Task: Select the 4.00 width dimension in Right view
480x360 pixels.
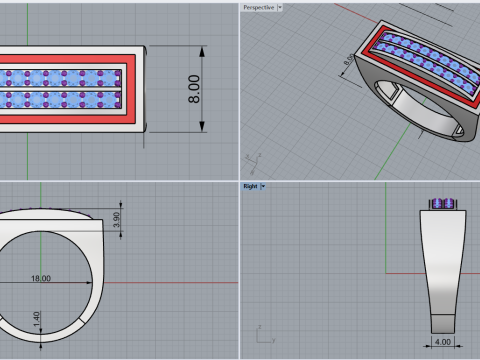Action: coord(443,342)
